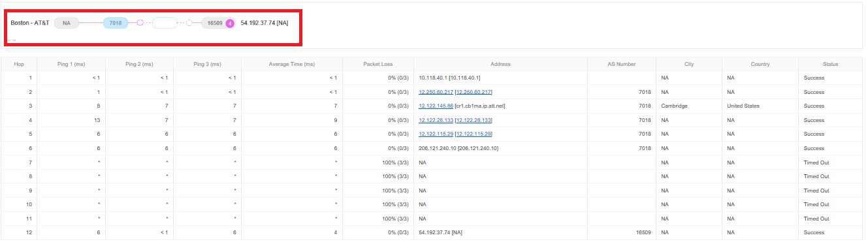The image size is (868, 246).
Task: Click destination 54.192.37.74 [NA] in path
Action: 265,23
